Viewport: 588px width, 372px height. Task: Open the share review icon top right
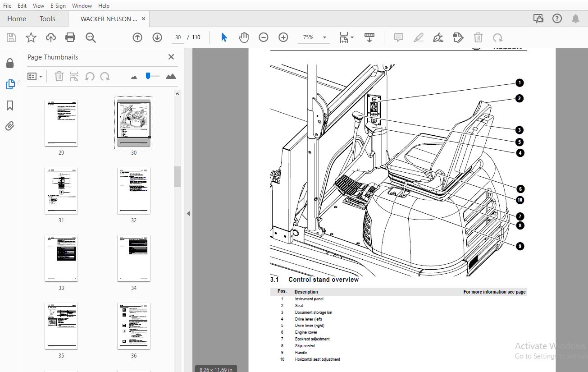point(538,18)
